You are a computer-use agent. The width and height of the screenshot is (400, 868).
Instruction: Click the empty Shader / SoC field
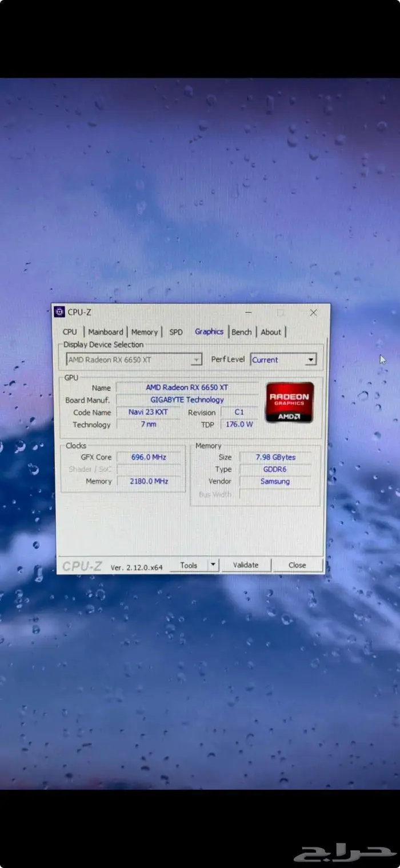tap(149, 469)
